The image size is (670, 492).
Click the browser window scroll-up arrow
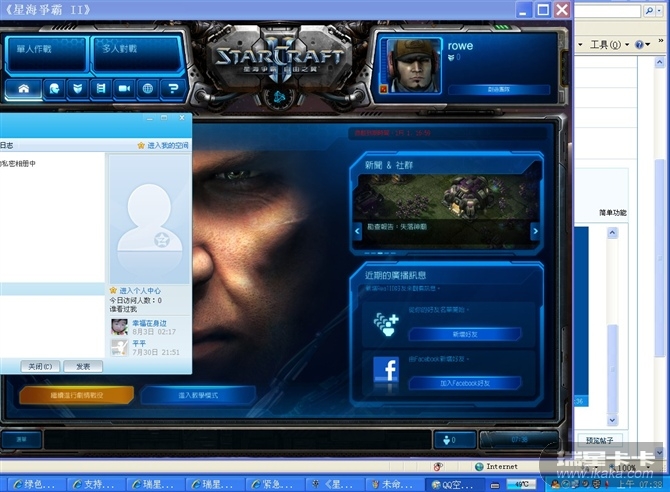(x=659, y=63)
